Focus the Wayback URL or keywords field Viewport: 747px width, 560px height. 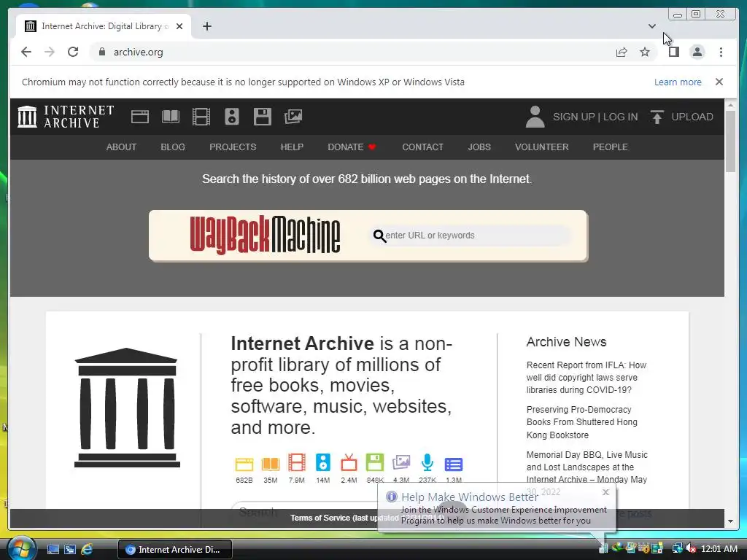[x=472, y=236]
